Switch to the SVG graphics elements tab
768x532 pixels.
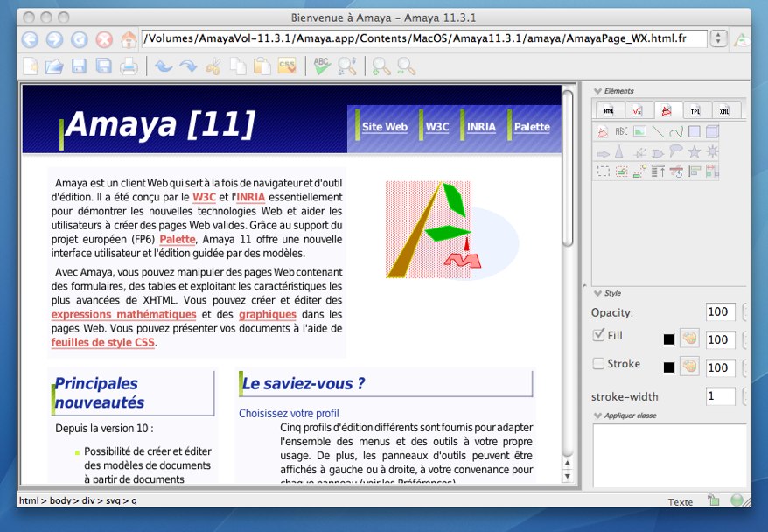tap(667, 111)
